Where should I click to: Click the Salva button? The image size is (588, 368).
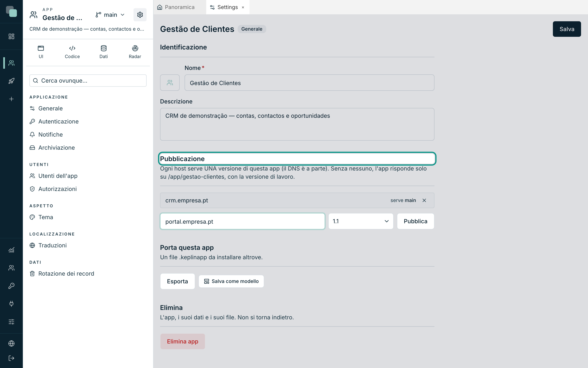[x=567, y=29]
